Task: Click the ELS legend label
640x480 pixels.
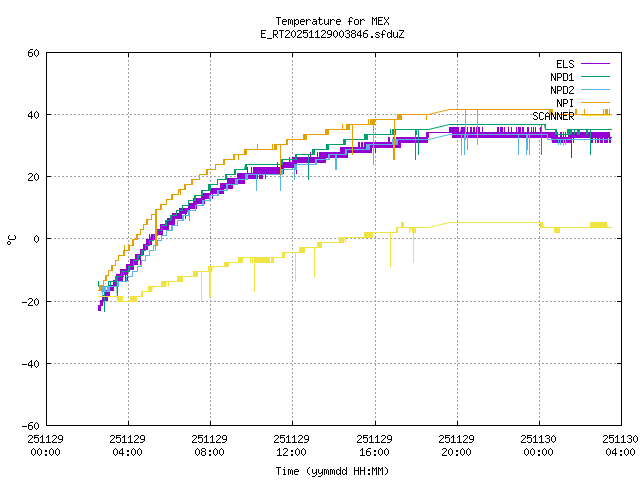Action: 565,64
